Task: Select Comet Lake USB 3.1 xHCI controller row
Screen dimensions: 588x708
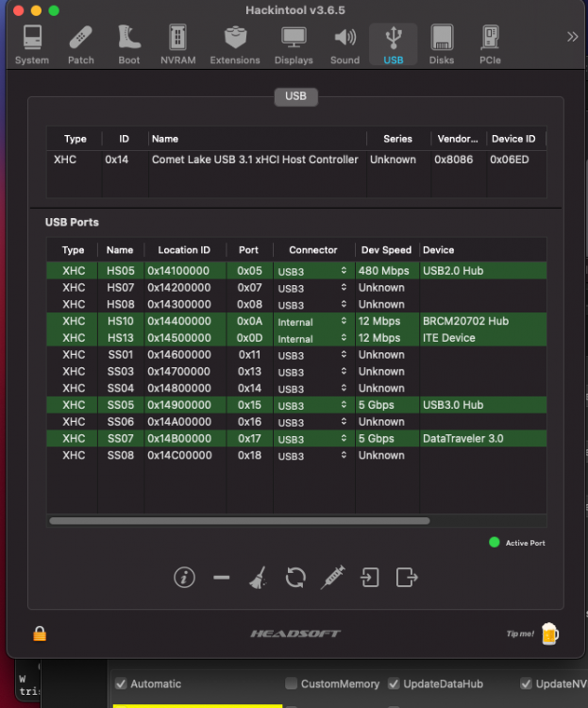Action: tap(296, 160)
